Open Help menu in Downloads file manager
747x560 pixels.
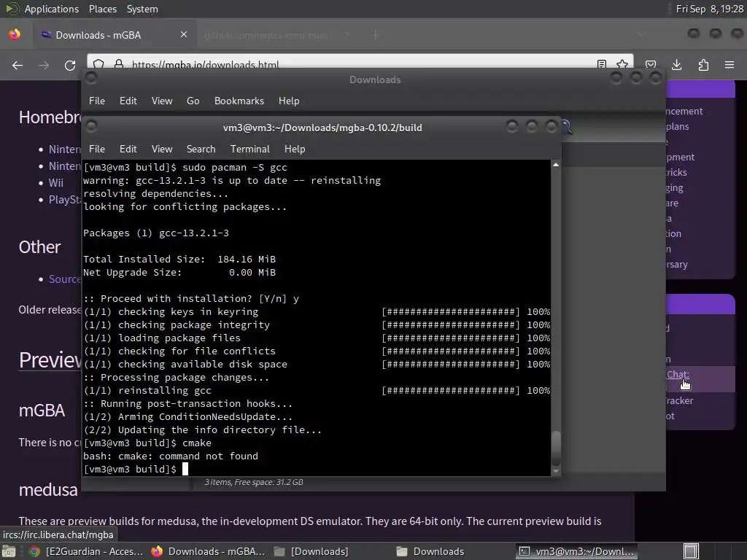coord(289,101)
